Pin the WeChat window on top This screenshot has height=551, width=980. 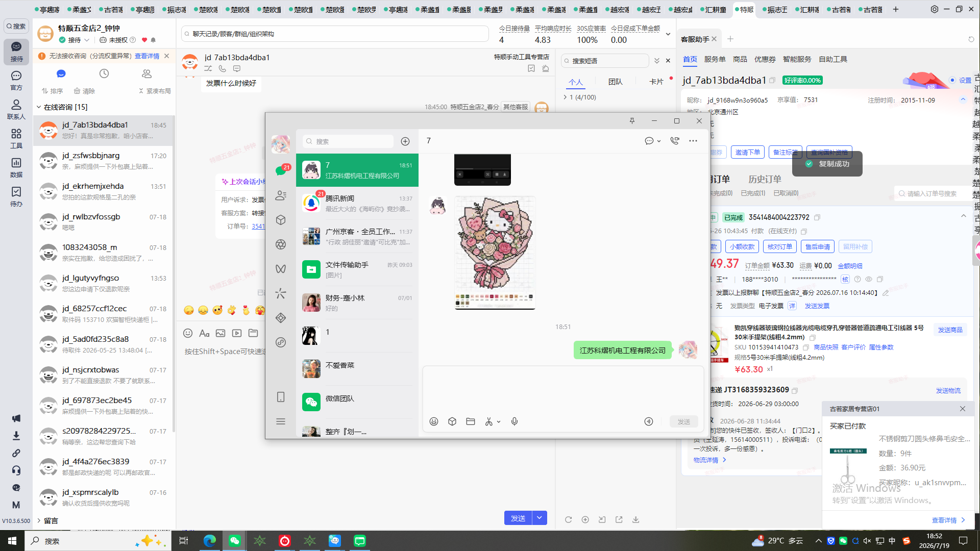632,121
